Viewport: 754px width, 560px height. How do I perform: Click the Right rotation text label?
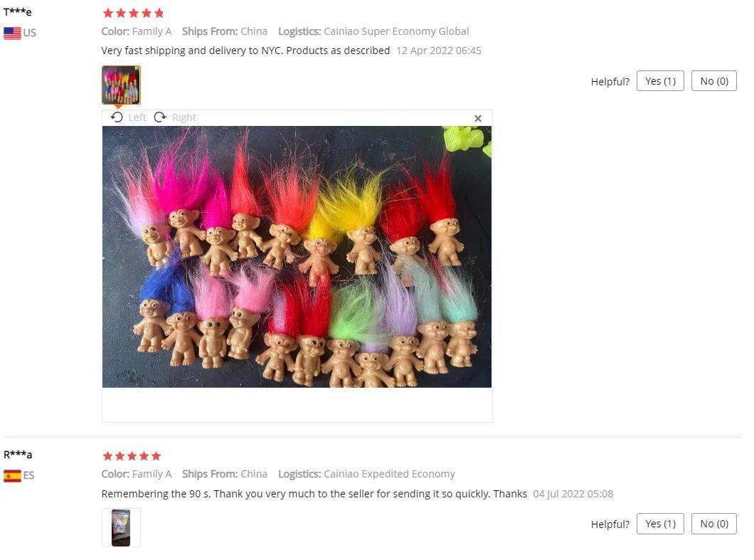(184, 117)
